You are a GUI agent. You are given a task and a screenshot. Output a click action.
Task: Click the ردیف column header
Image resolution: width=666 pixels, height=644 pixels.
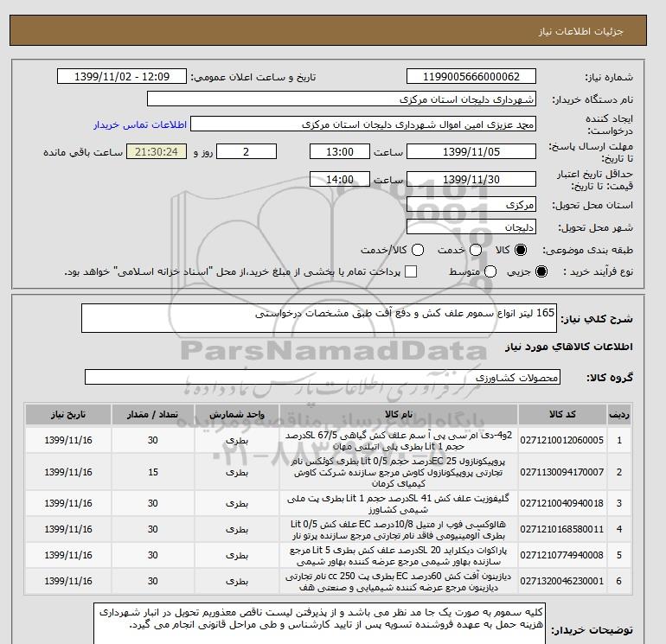click(x=619, y=414)
